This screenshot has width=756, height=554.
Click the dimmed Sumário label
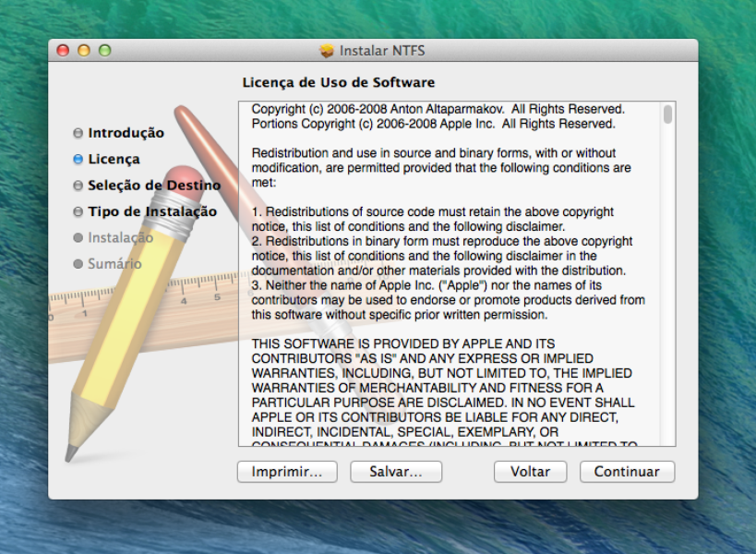tap(114, 264)
